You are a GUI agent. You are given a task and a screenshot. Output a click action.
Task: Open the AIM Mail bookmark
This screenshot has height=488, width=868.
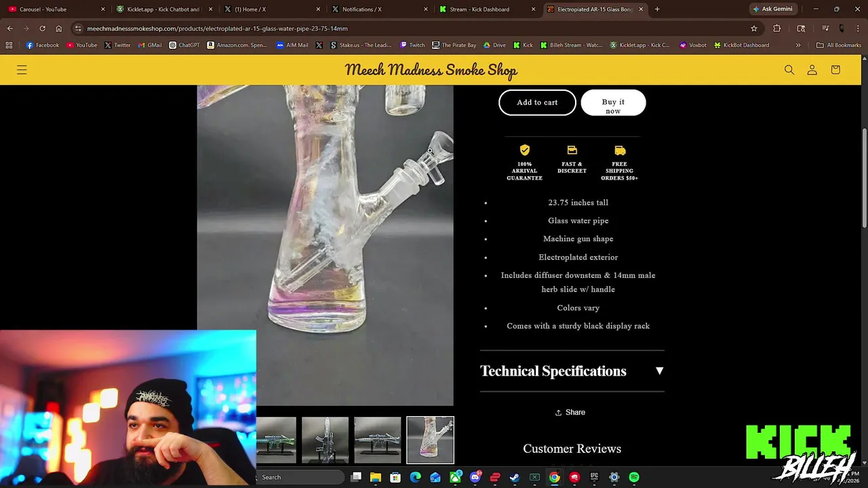tap(292, 45)
